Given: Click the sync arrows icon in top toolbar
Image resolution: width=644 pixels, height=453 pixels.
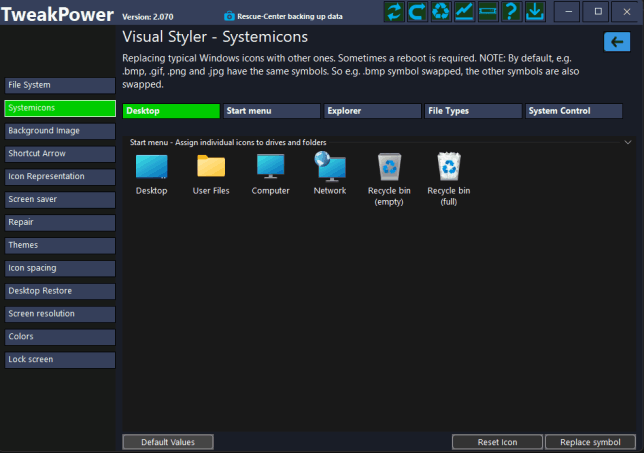Looking at the screenshot, I should click(x=393, y=11).
